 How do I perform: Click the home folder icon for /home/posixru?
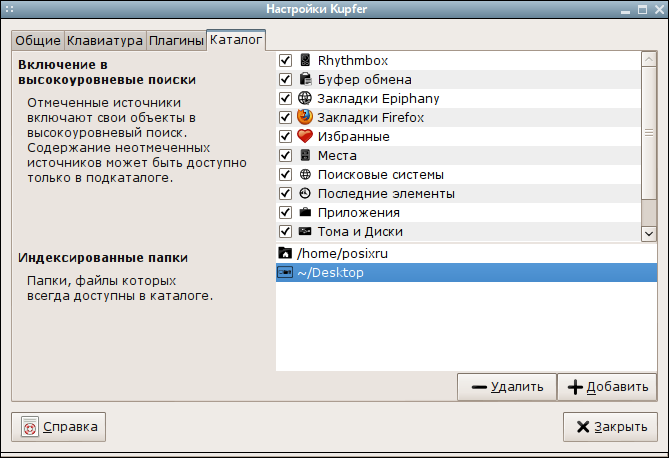[285, 253]
